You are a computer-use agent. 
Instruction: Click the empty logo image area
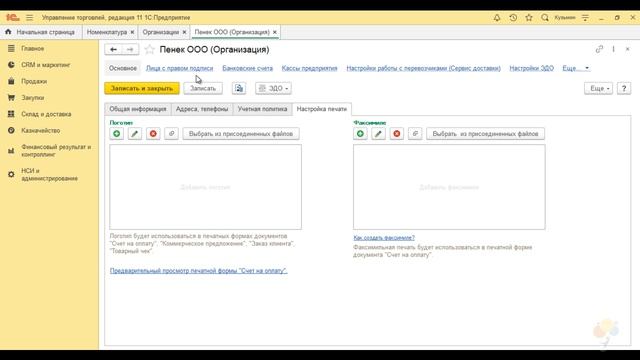pos(205,187)
